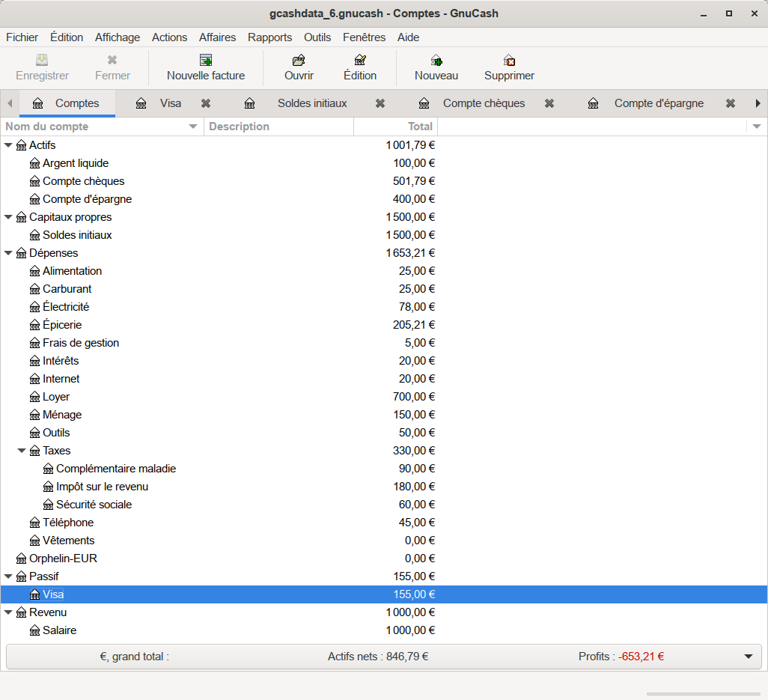Click the Total column header
The width and height of the screenshot is (768, 700).
click(419, 127)
